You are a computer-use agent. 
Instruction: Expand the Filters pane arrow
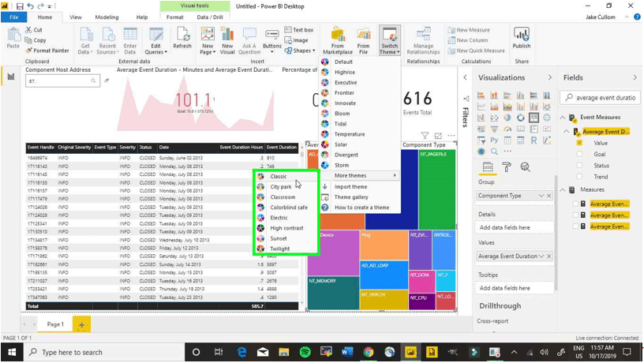pos(466,77)
